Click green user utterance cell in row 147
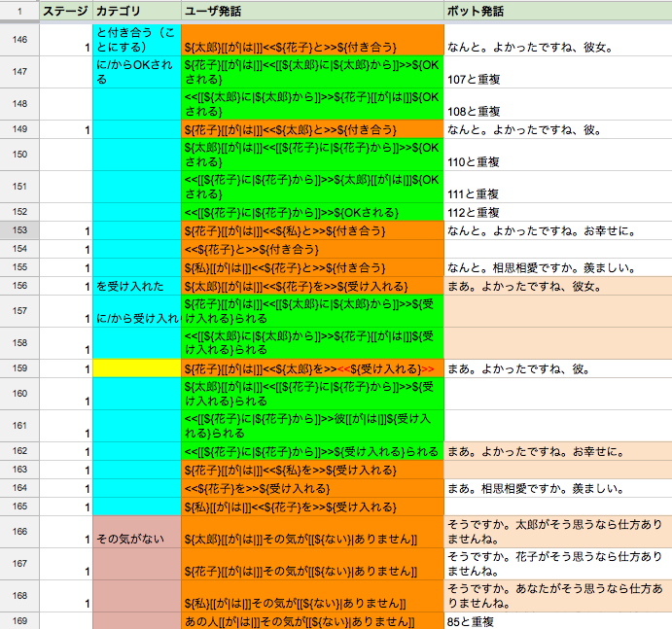Screen dimensions: 672x629 tap(312, 72)
